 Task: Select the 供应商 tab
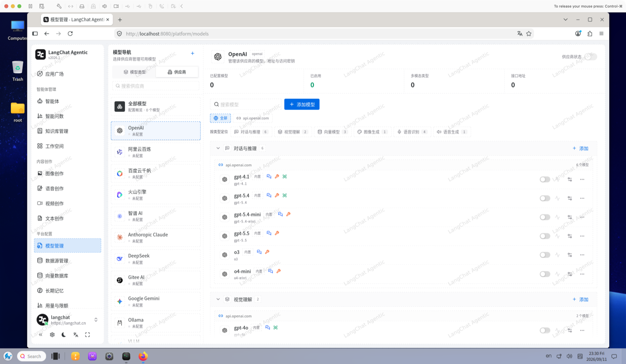pyautogui.click(x=177, y=72)
